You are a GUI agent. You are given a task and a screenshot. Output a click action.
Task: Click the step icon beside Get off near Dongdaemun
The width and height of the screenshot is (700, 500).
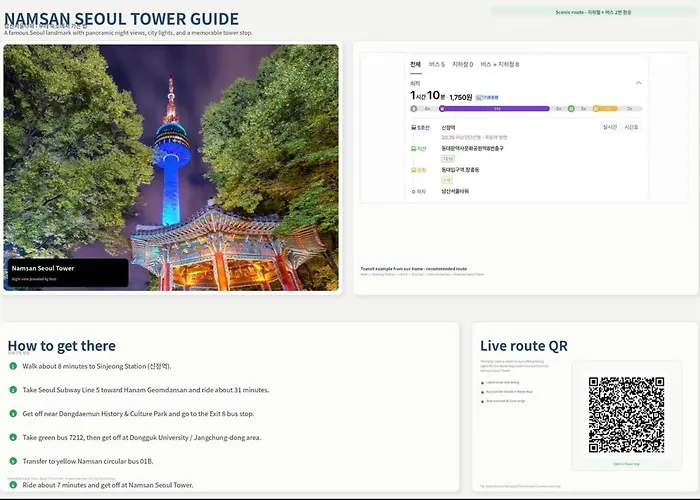pos(13,413)
